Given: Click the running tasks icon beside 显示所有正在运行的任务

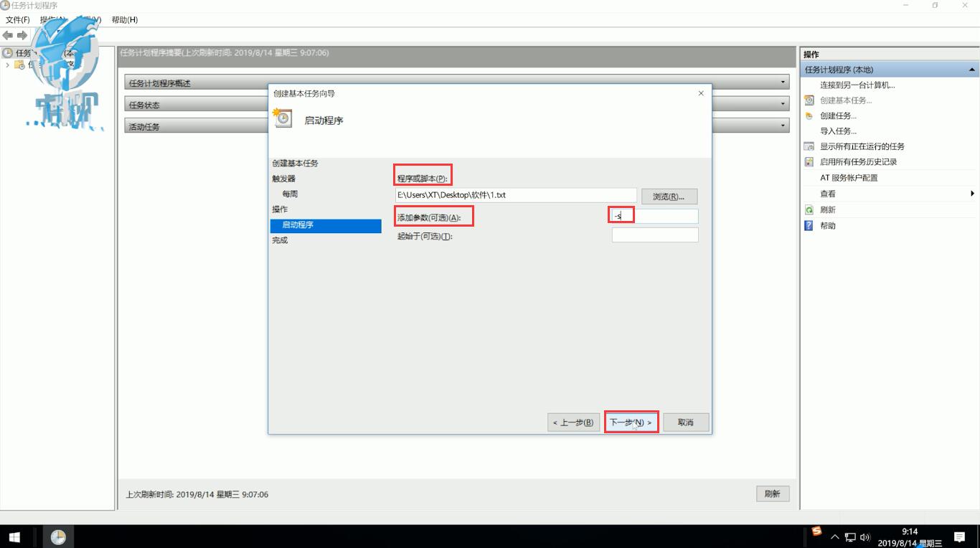Looking at the screenshot, I should 809,146.
